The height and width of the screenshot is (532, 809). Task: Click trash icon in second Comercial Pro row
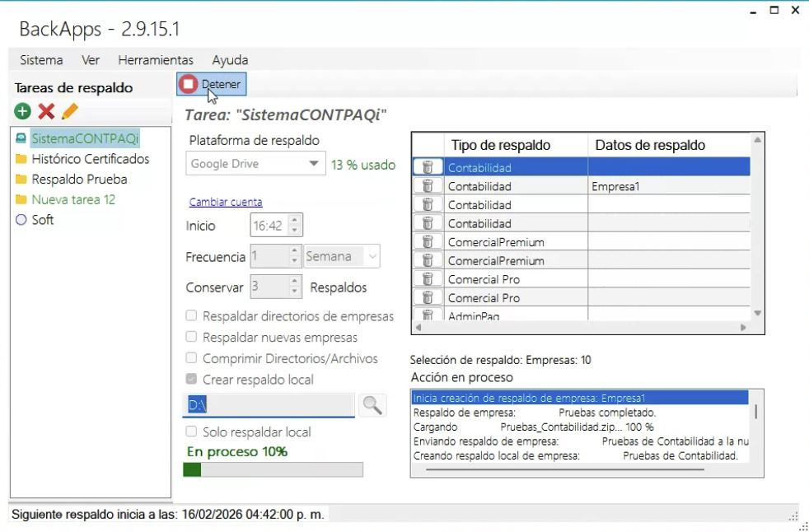428,297
